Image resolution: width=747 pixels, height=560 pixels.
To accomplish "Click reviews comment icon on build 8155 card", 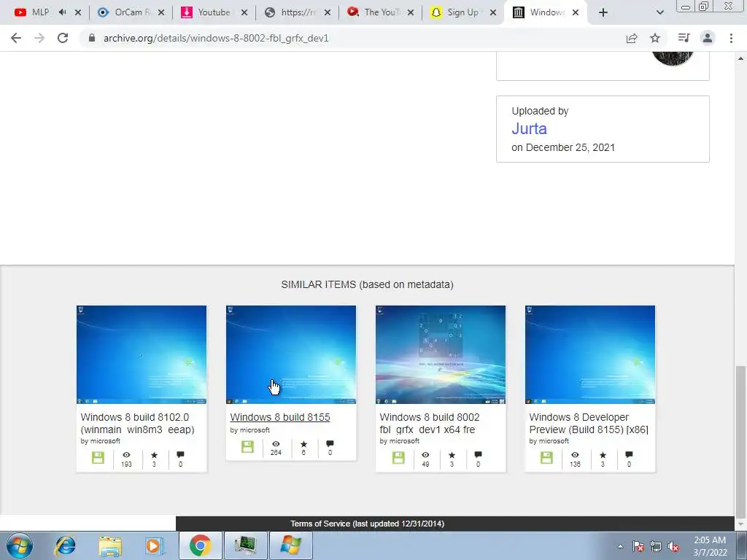I will point(330,444).
